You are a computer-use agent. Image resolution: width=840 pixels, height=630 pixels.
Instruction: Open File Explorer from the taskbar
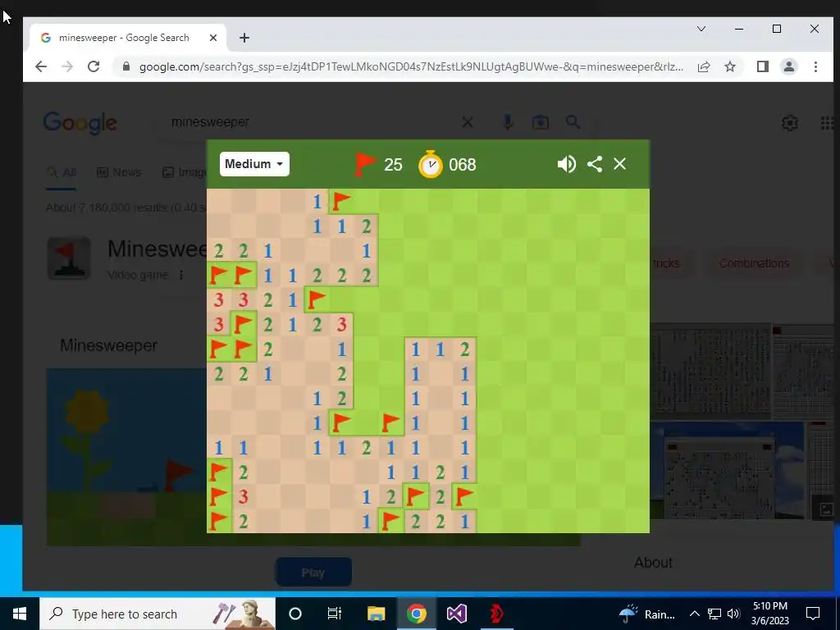coord(376,614)
